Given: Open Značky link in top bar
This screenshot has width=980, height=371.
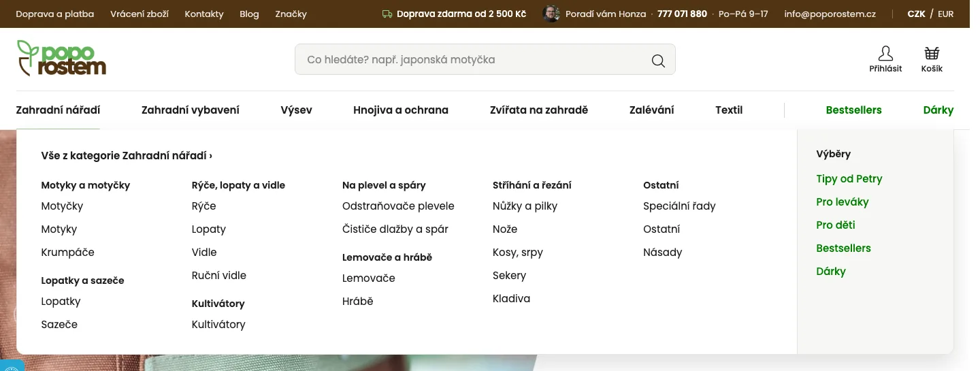Looking at the screenshot, I should [x=291, y=14].
